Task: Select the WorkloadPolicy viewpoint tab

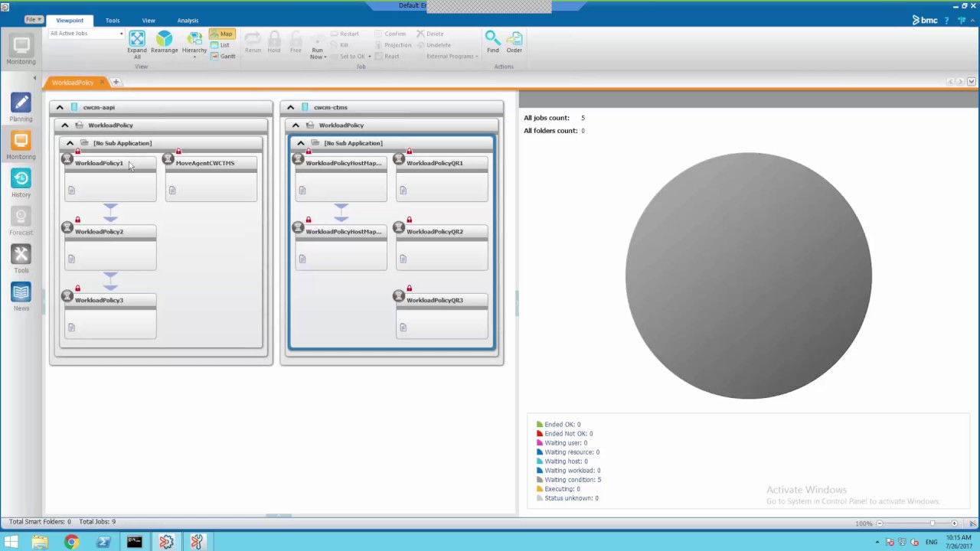Action: 73,83
